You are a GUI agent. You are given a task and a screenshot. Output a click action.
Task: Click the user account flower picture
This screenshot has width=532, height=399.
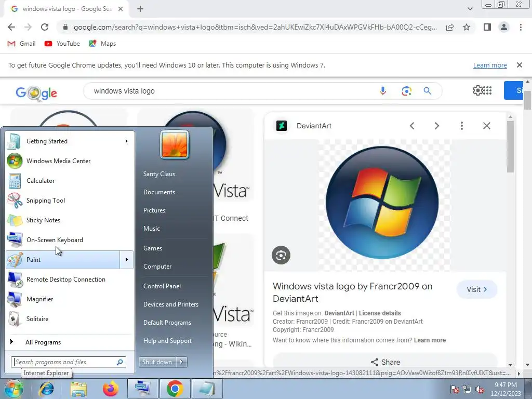(175, 145)
